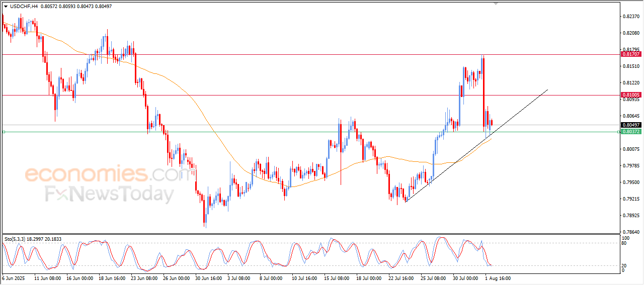Click the 0.80645 price axis label
644x285 pixels.
click(x=631, y=116)
